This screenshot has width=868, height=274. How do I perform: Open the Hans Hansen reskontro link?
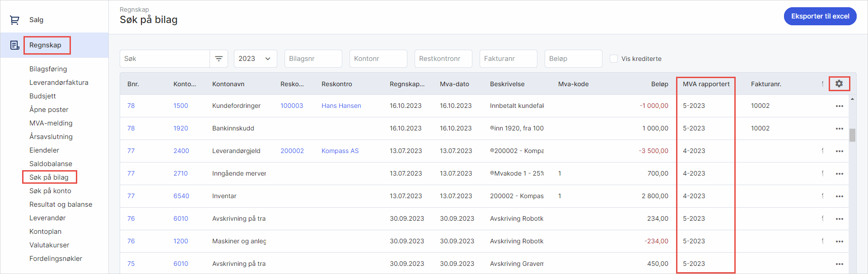tap(341, 106)
